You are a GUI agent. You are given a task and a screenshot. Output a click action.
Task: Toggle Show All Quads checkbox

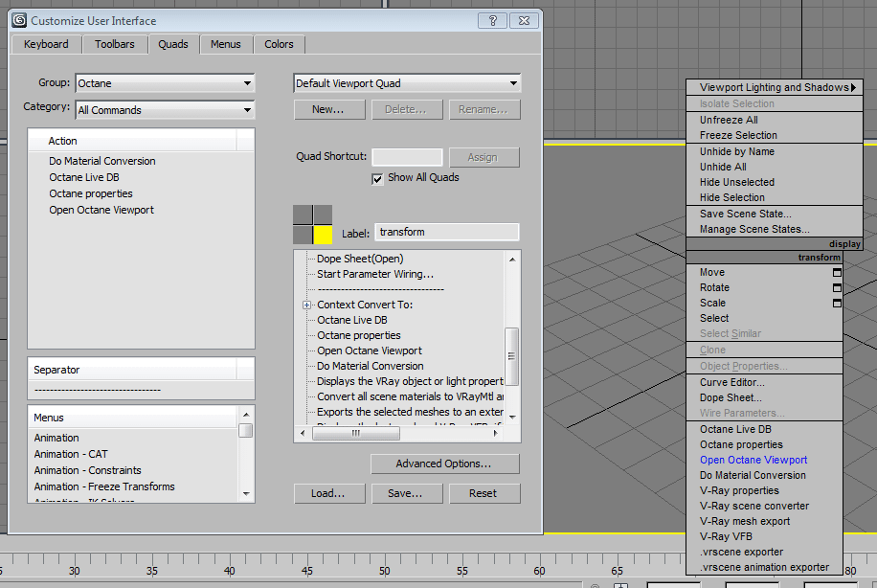(377, 178)
